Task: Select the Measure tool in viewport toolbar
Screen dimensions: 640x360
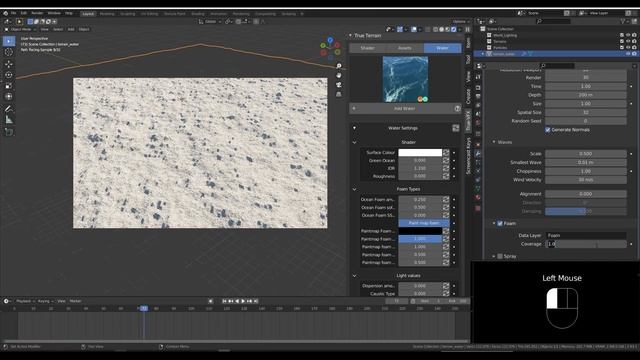Action: click(x=9, y=120)
